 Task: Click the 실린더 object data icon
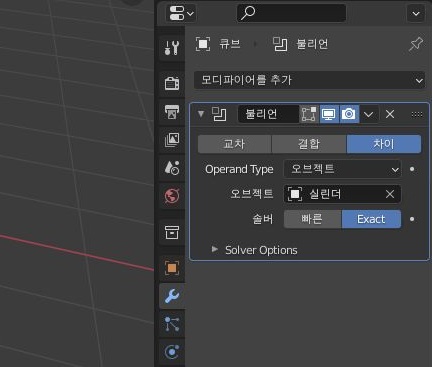point(295,194)
